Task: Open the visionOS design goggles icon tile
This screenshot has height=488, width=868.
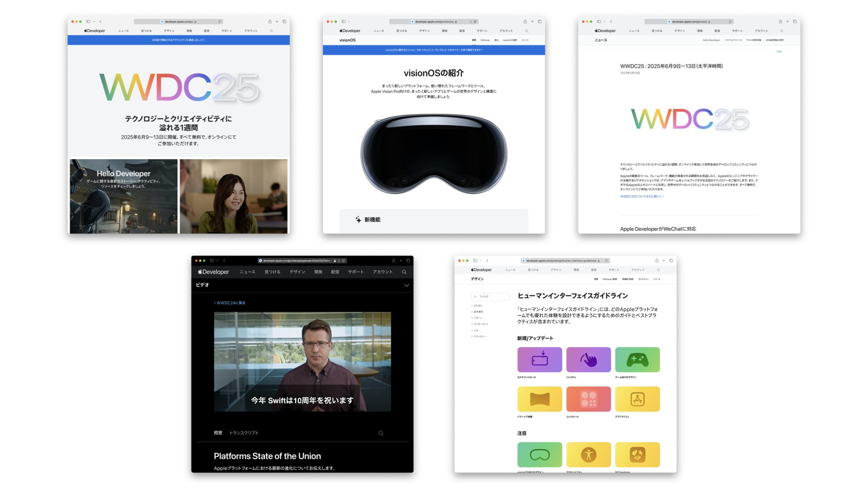Action: pyautogui.click(x=539, y=455)
